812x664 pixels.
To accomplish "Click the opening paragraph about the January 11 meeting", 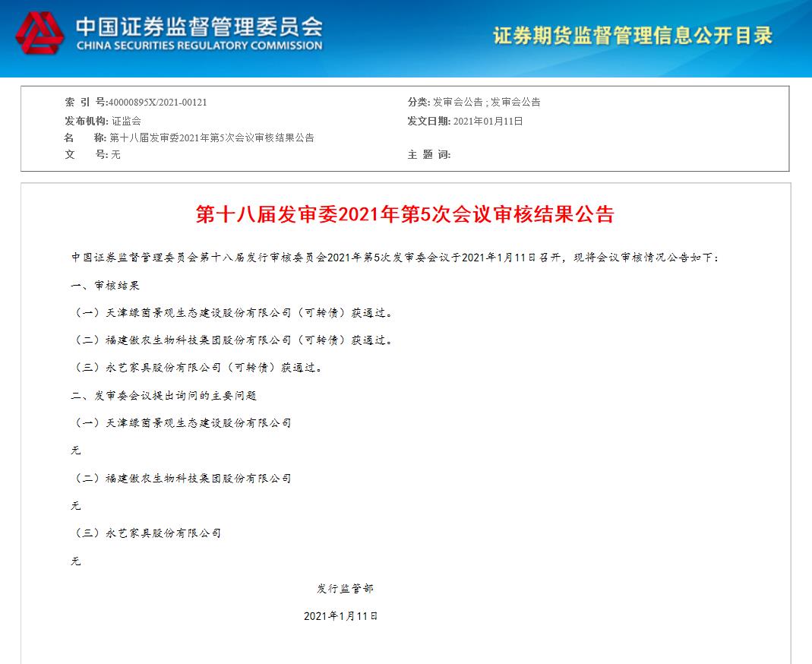I will 395,258.
